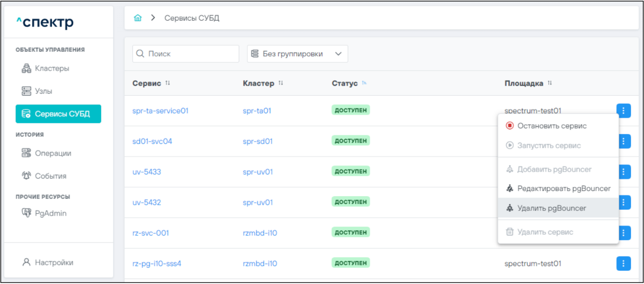Viewport: 644px width, 284px height.
Task: Click the Поиск search field
Action: (x=186, y=54)
